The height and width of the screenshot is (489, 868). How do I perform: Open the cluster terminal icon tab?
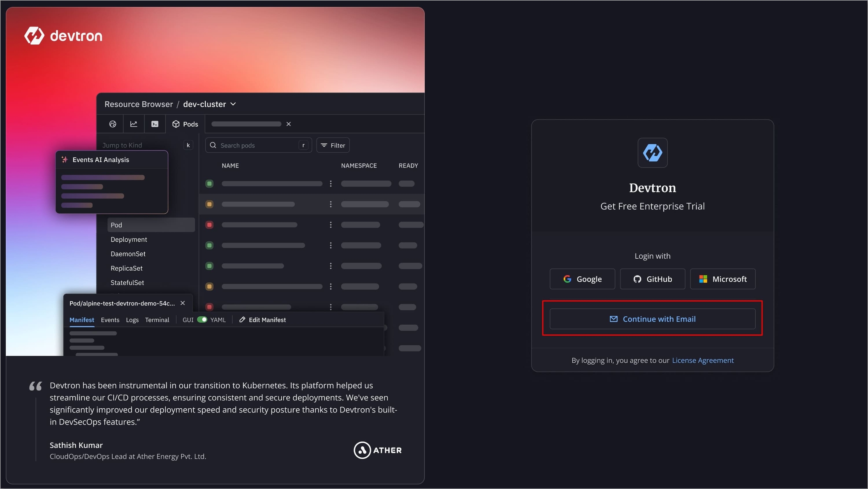155,124
